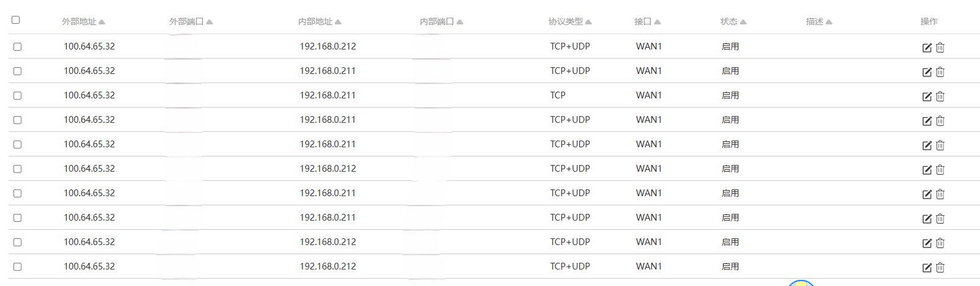
Task: Sort by the 外部地址 column arrow
Action: pos(102,22)
